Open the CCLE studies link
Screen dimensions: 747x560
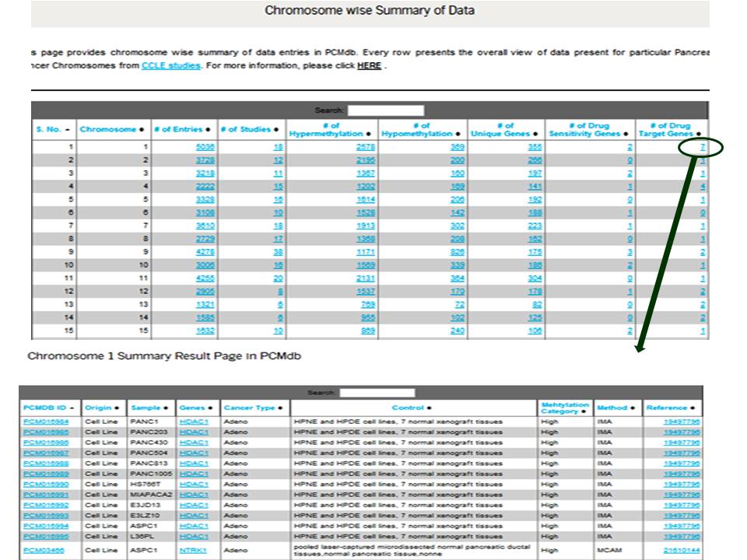point(170,66)
